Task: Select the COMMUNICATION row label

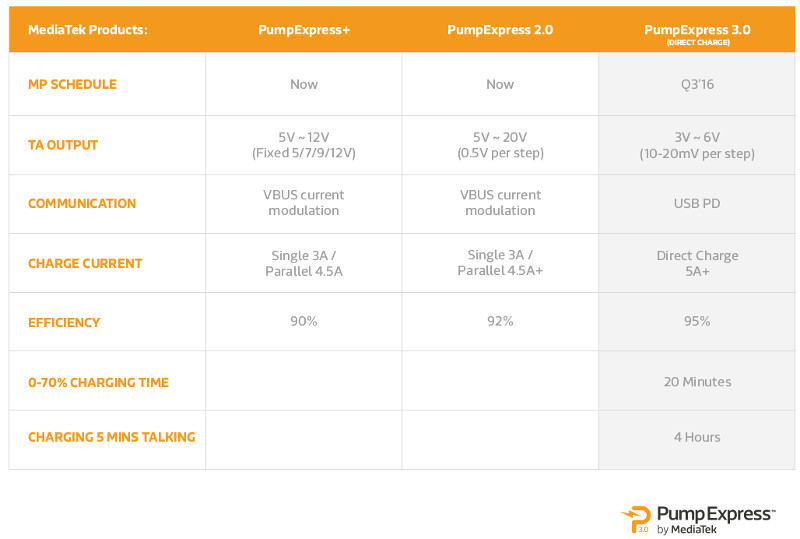Action: pos(82,203)
